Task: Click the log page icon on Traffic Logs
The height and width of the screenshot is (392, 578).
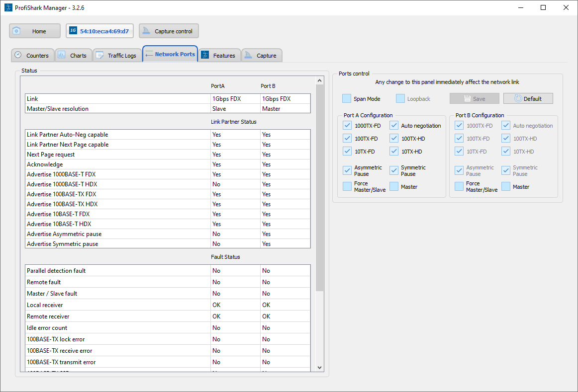Action: tap(99, 55)
